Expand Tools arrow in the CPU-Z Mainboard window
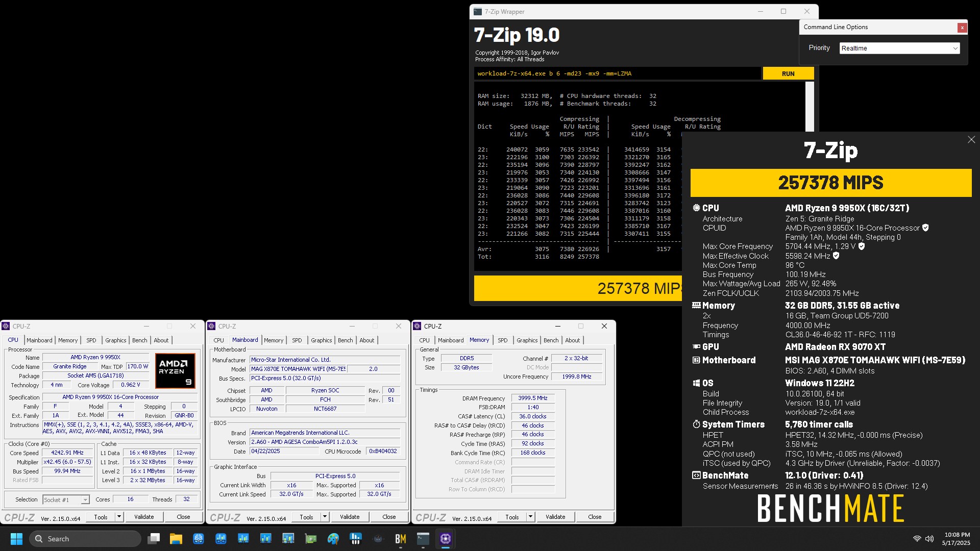 (325, 517)
